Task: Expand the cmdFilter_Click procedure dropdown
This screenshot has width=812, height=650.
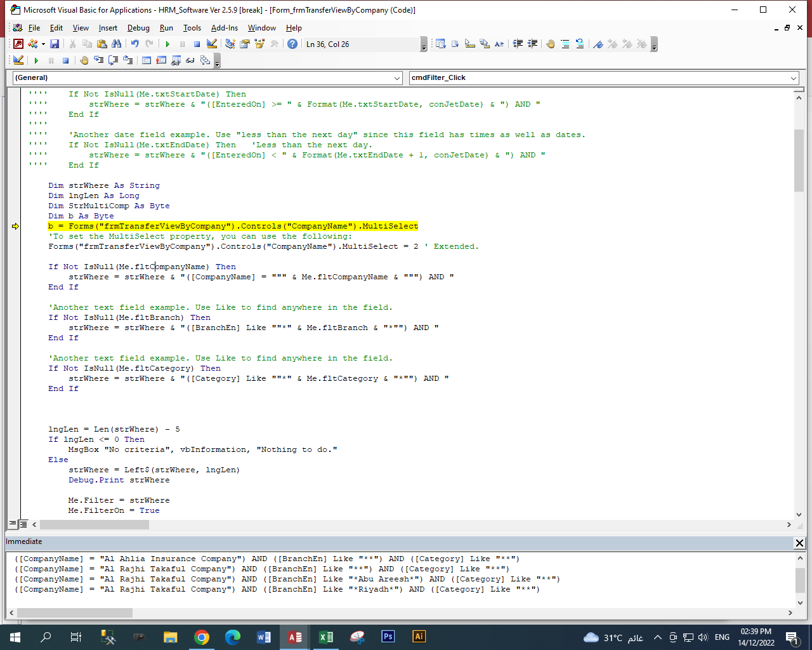Action: click(x=793, y=78)
